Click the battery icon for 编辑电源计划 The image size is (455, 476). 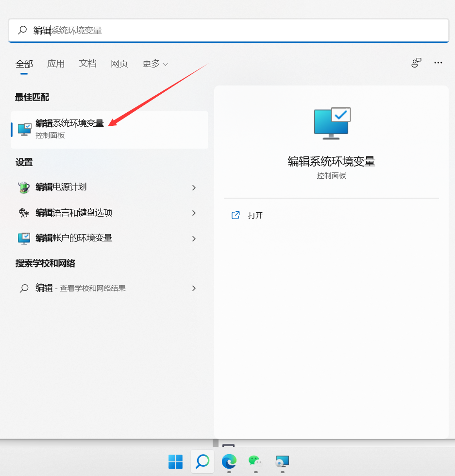pos(24,187)
